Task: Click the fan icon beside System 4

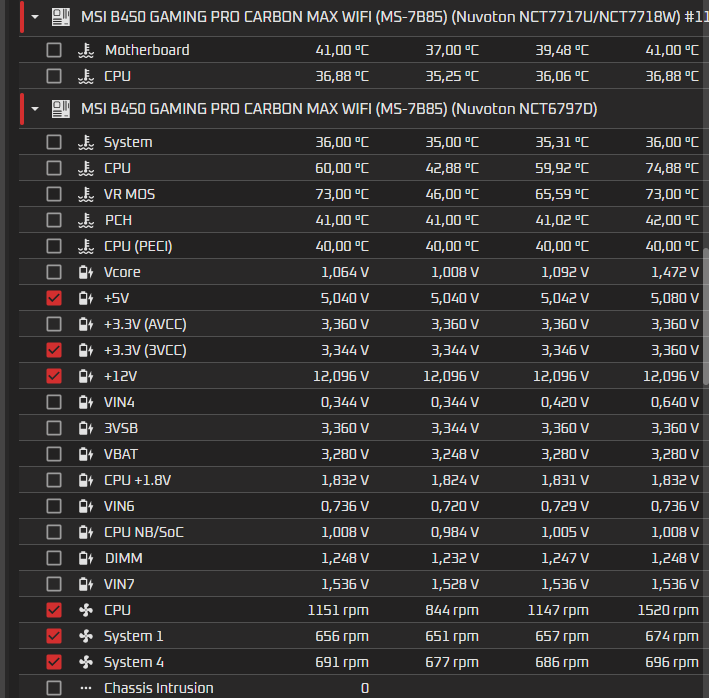Action: click(x=86, y=662)
